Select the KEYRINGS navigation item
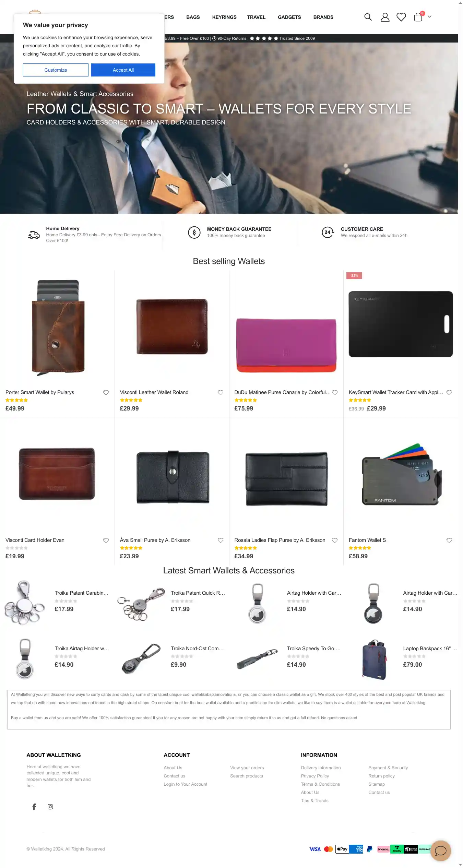This screenshot has width=463, height=868. coord(224,17)
